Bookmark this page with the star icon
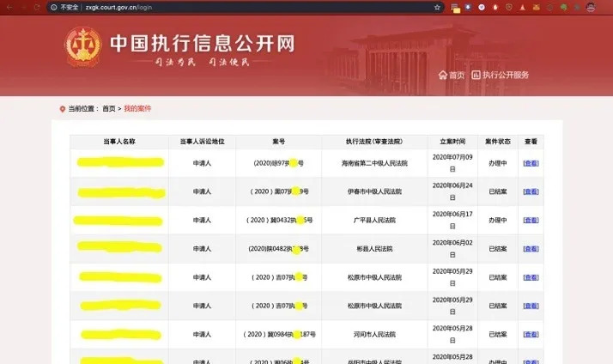613x364 pixels. click(437, 7)
